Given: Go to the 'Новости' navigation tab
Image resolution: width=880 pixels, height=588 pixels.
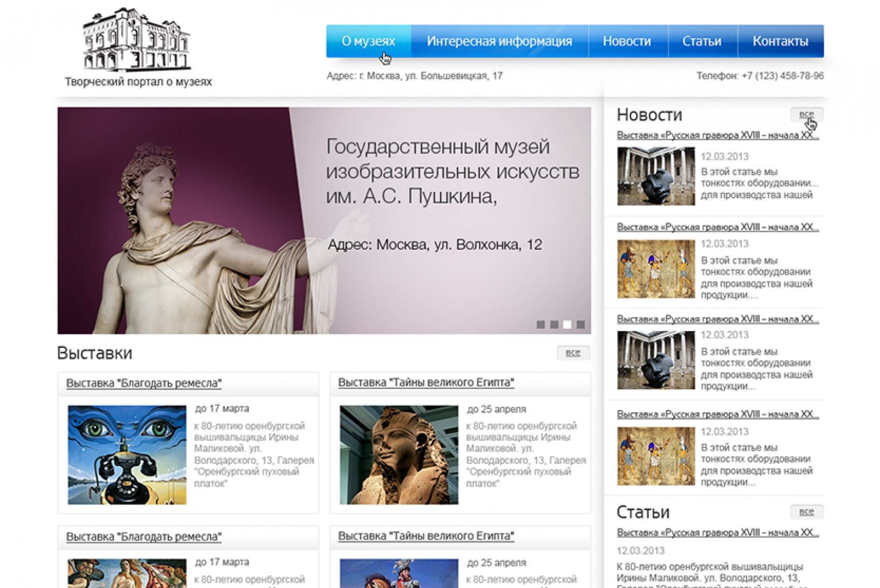Looking at the screenshot, I should point(627,41).
